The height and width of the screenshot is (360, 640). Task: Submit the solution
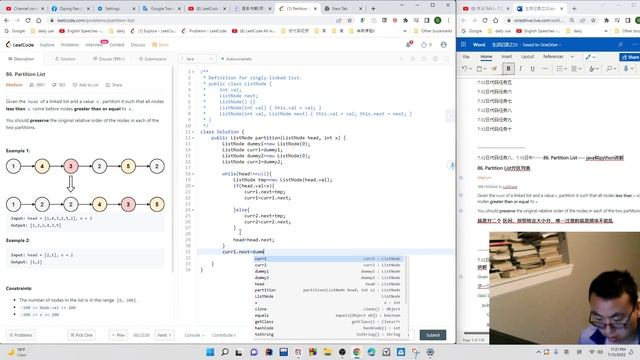(433, 335)
